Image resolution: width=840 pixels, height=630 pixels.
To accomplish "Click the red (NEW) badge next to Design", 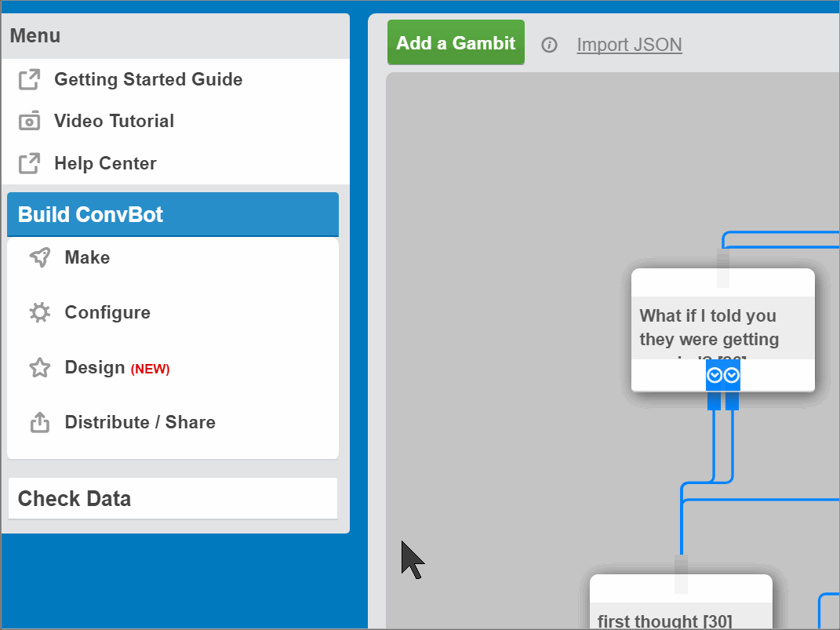I will pos(151,369).
